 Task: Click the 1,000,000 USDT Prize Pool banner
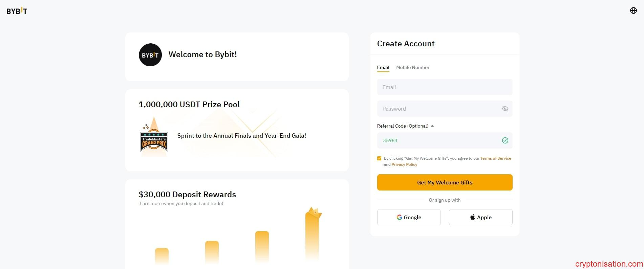point(237,130)
